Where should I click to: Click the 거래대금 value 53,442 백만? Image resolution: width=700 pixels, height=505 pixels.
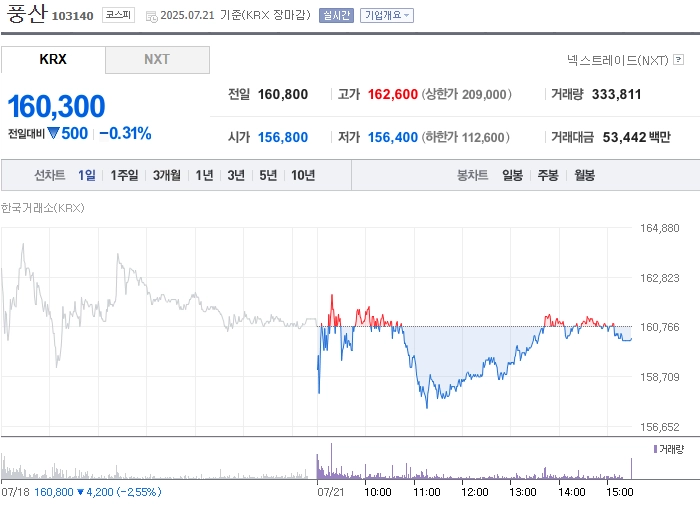point(636,137)
